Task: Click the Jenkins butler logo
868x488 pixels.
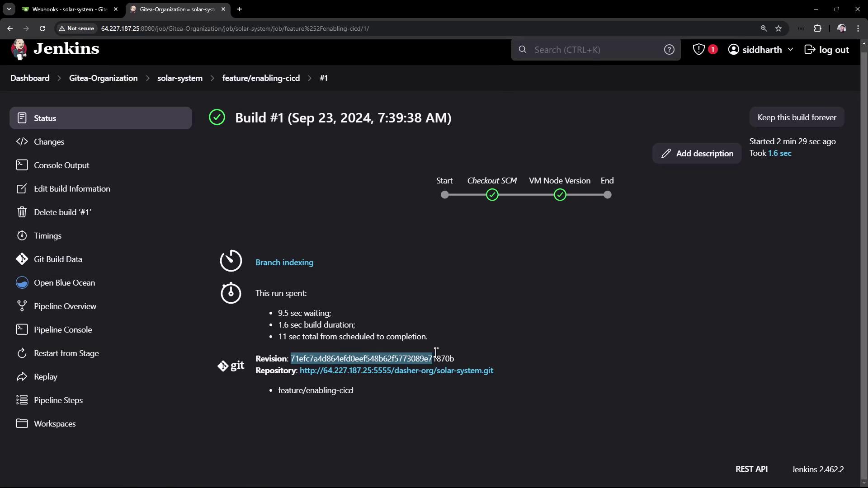Action: (19, 49)
